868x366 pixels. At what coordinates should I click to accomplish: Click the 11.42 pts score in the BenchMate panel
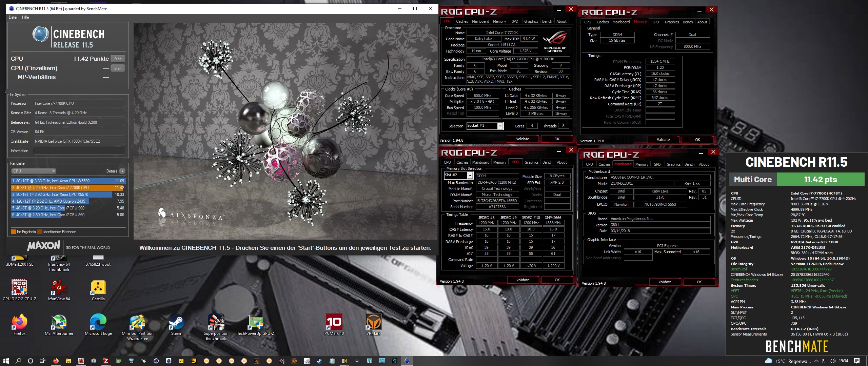821,179
